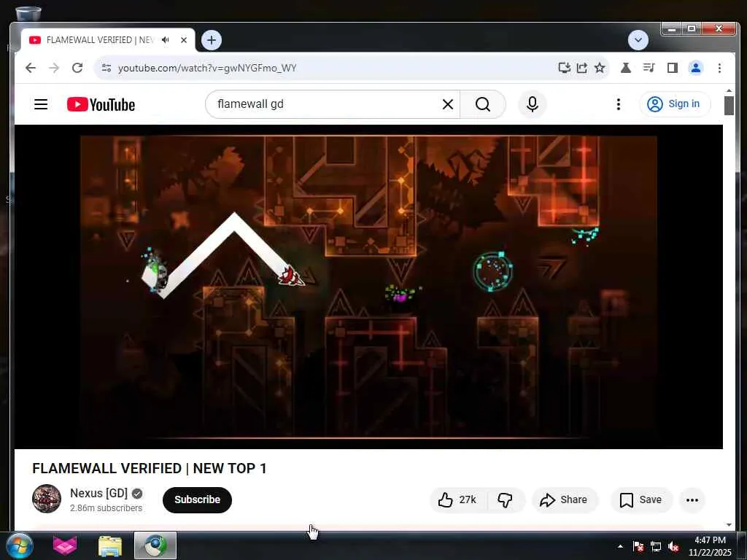The width and height of the screenshot is (747, 560).
Task: Click the video player area
Action: tap(368, 287)
